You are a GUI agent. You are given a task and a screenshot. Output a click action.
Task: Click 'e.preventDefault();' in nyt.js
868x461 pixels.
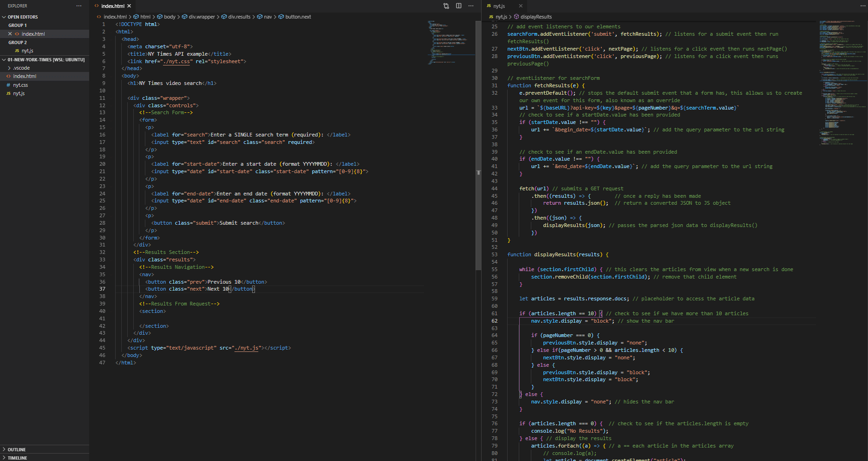pyautogui.click(x=548, y=93)
